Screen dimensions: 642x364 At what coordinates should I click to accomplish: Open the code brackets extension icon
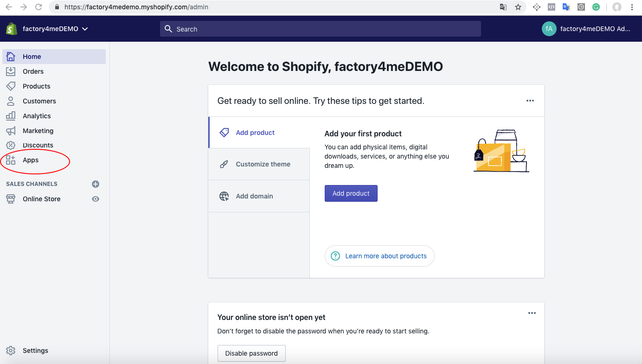click(x=552, y=7)
